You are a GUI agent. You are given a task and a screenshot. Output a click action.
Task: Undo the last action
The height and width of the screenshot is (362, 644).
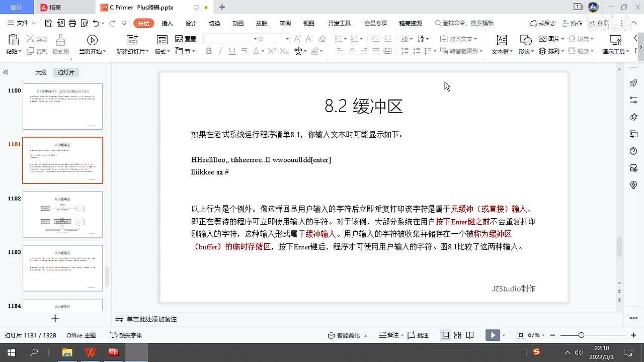[96, 23]
